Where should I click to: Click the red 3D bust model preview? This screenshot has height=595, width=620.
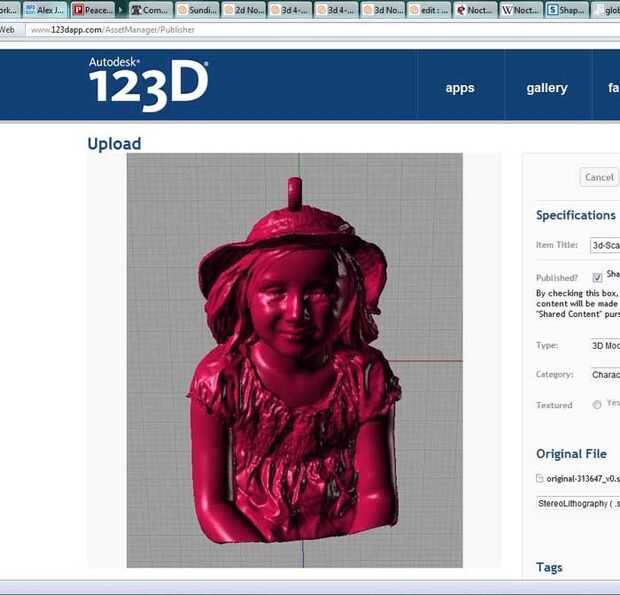(295, 360)
